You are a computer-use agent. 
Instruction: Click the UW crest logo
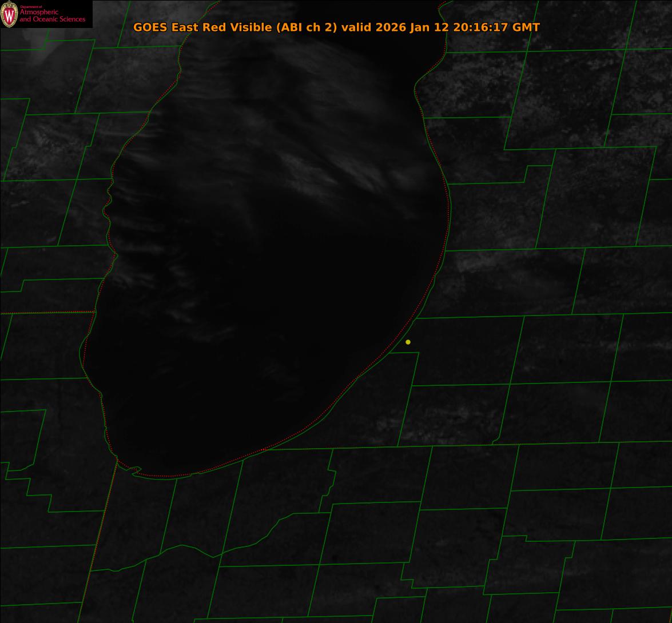[x=9, y=14]
